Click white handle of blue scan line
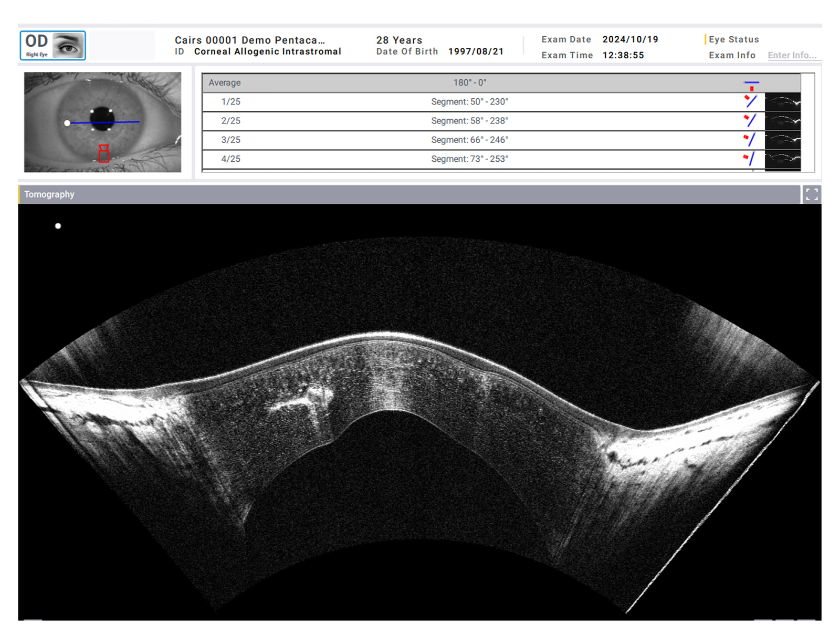The width and height of the screenshot is (840, 644). click(x=67, y=123)
